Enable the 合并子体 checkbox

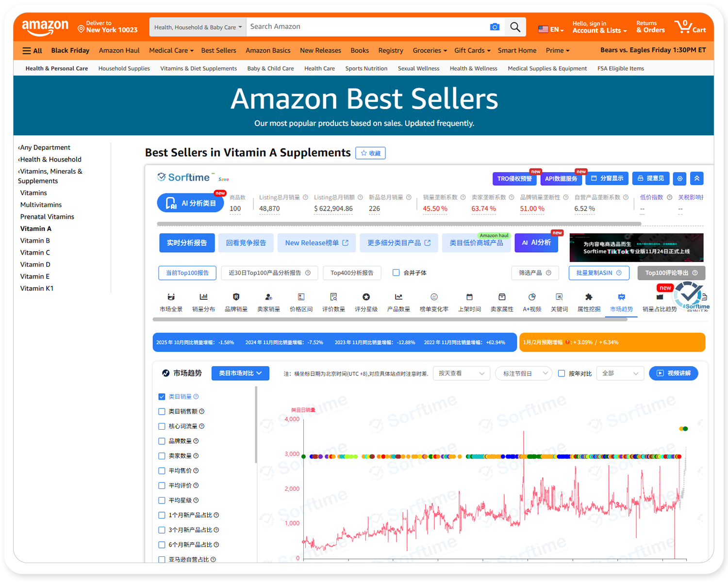(396, 273)
